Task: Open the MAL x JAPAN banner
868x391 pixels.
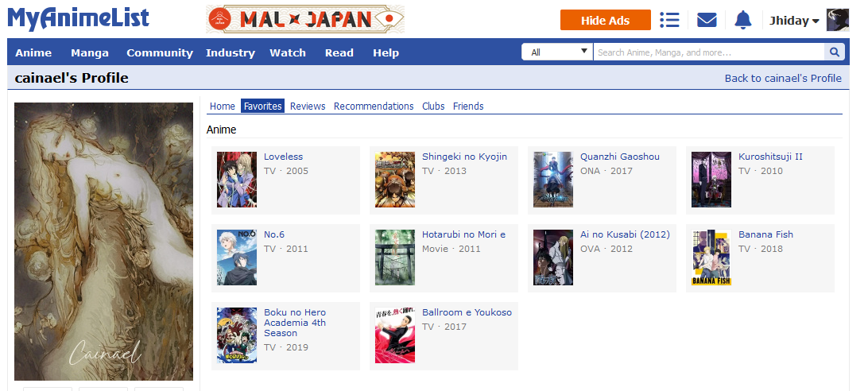Action: 305,19
